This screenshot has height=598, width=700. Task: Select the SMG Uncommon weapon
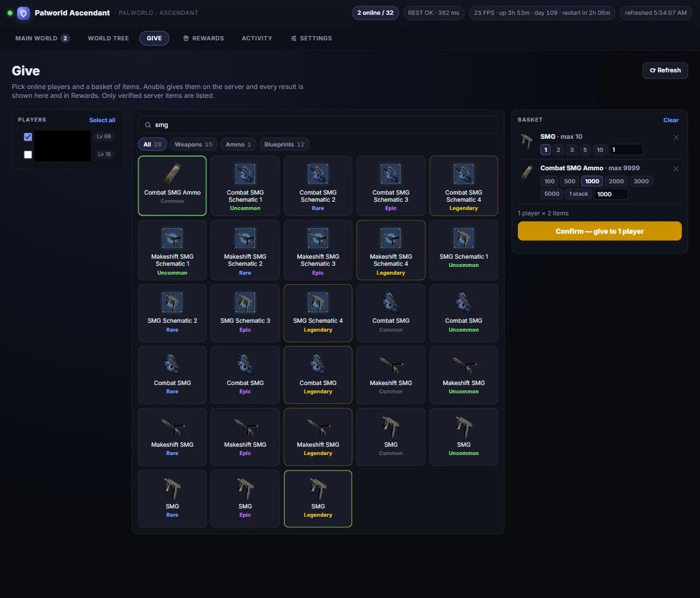(x=463, y=437)
